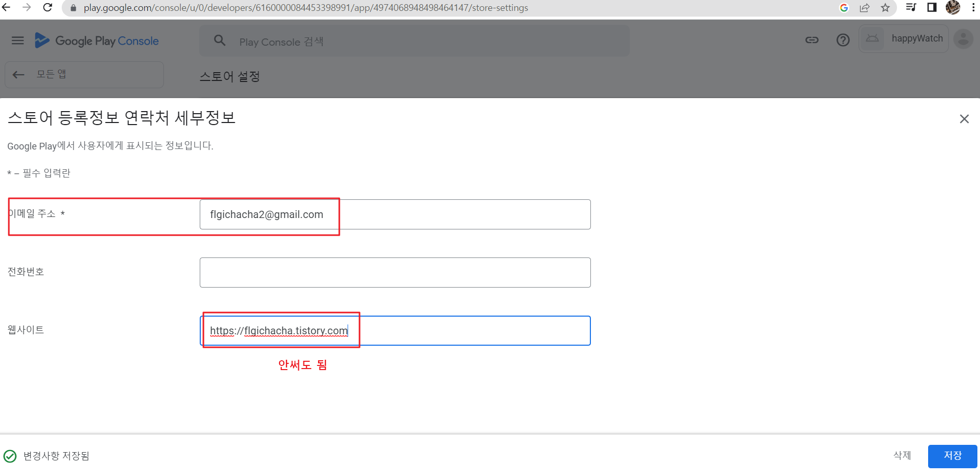Click the email address input field
The height and width of the screenshot is (476, 980).
pyautogui.click(x=395, y=214)
